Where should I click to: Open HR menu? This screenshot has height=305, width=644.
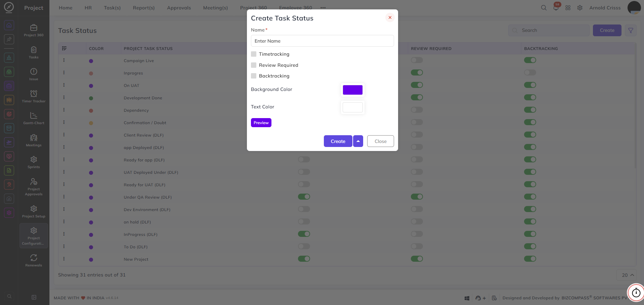(x=88, y=8)
